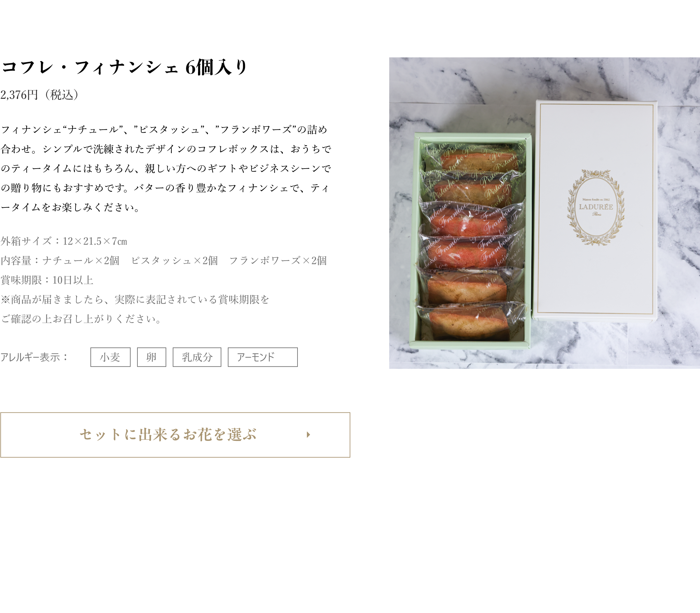This screenshot has width=700, height=613.
Task: Click the product title コフレ・フィナンシェ 6個入り
Action: tap(124, 67)
